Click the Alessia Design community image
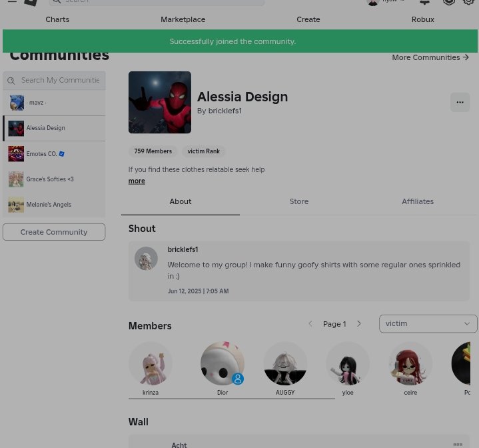The width and height of the screenshot is (479, 448). click(160, 103)
